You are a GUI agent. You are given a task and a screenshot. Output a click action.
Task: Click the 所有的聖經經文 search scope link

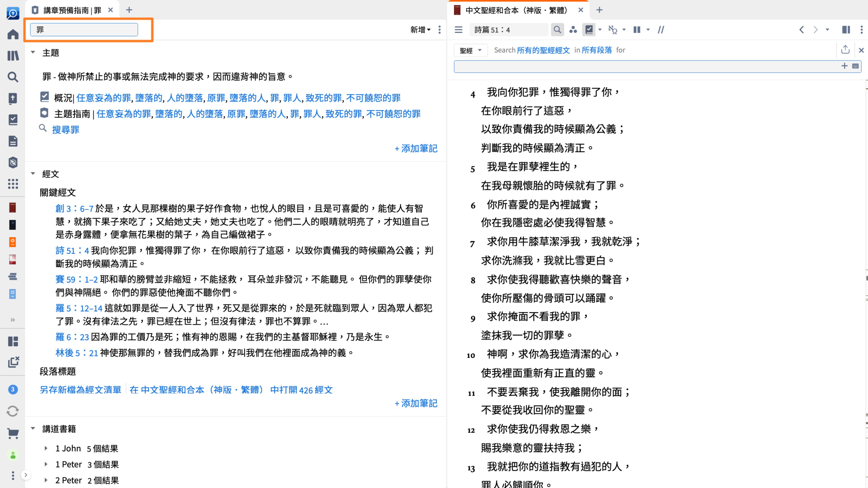pyautogui.click(x=543, y=50)
